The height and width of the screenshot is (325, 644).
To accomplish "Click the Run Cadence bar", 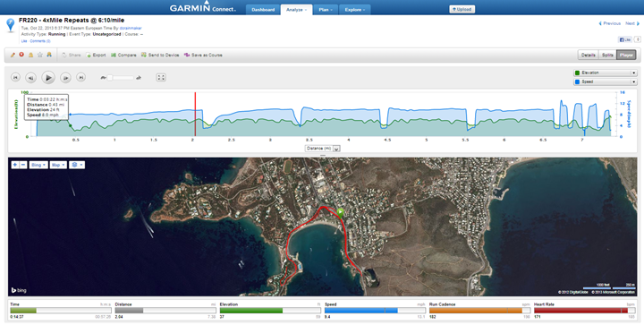I will coord(479,311).
